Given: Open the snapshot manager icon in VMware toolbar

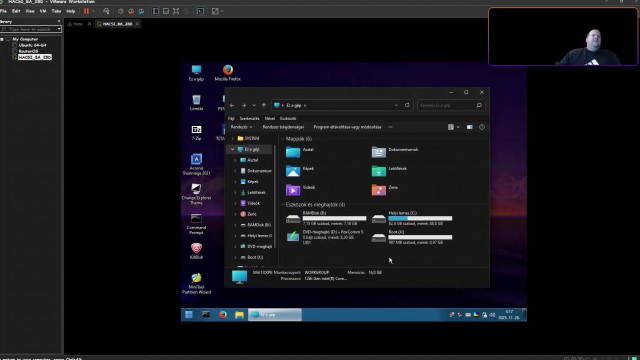Looking at the screenshot, I should pos(141,11).
